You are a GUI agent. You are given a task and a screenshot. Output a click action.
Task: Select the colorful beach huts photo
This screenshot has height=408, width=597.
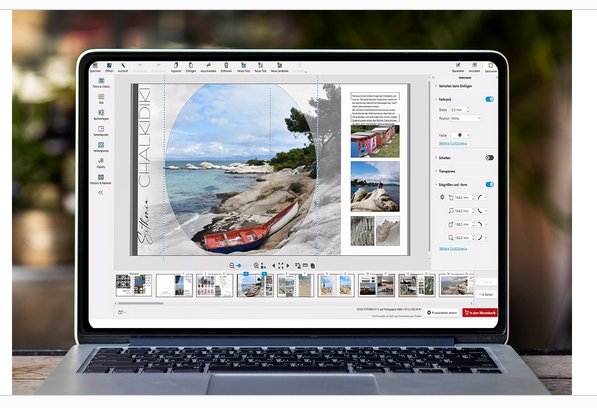pyautogui.click(x=375, y=141)
